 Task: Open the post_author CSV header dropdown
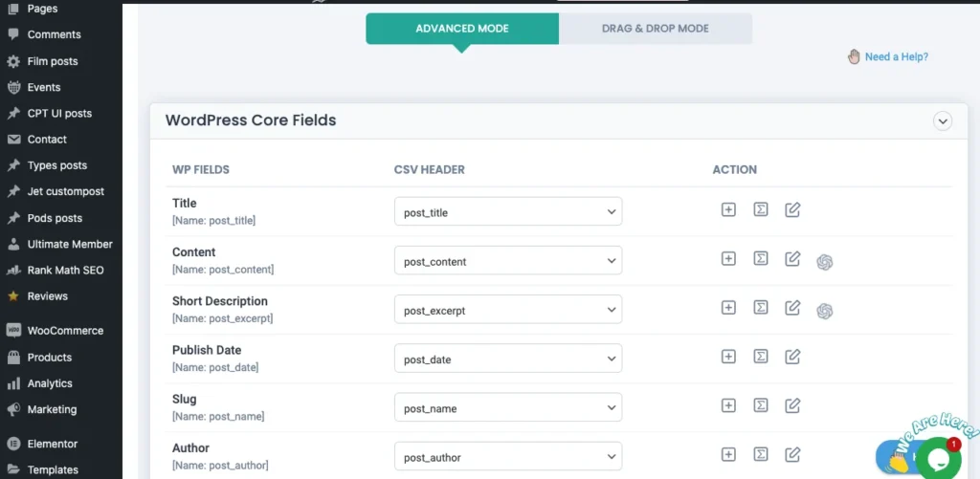pos(508,457)
